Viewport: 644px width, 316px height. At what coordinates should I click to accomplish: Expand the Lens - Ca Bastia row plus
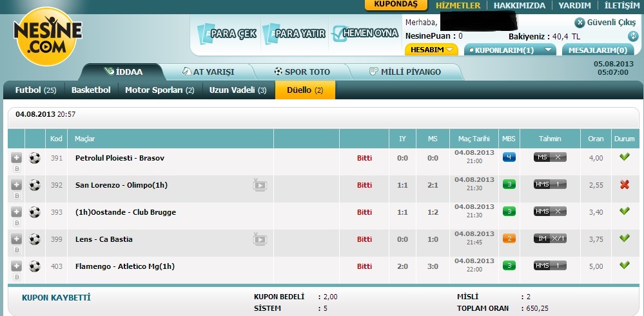tap(16, 239)
